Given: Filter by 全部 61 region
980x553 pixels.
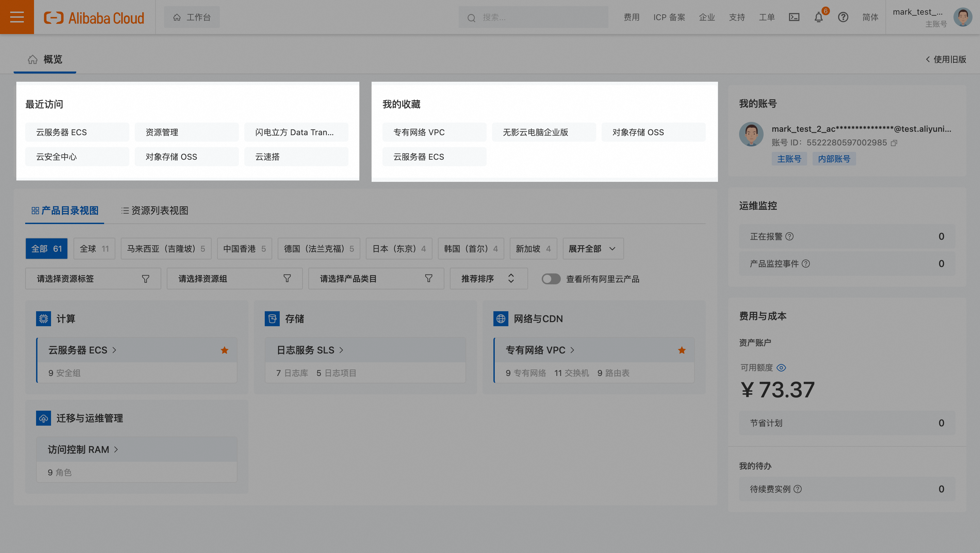Looking at the screenshot, I should 46,249.
